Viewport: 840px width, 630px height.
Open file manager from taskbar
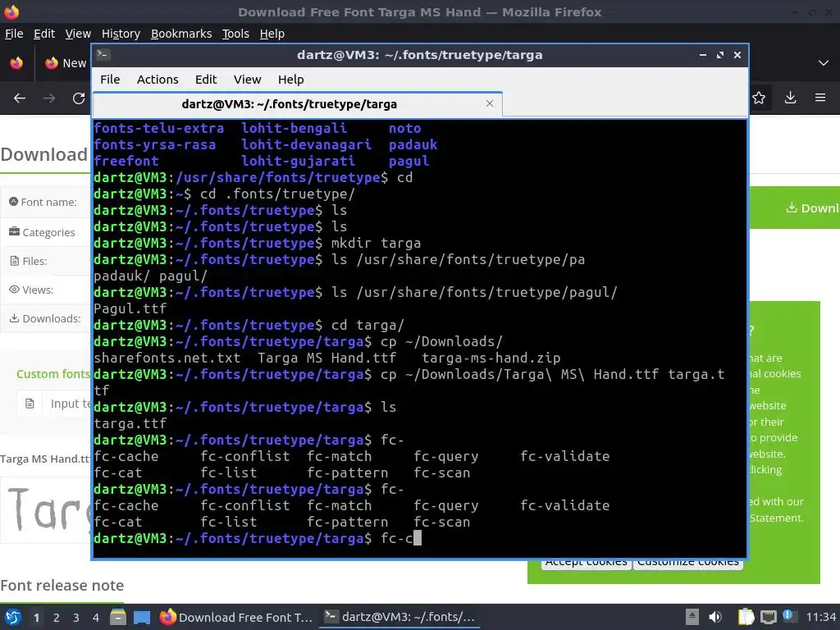(118, 618)
